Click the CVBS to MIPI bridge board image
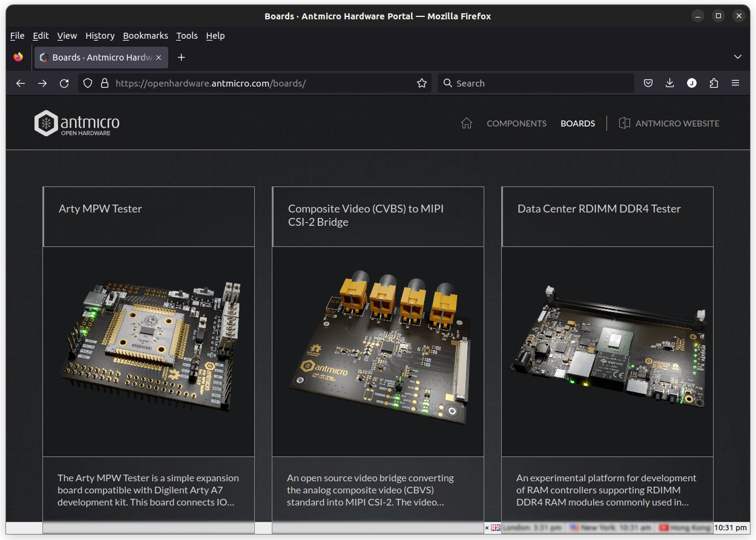The image size is (756, 540). tap(378, 351)
